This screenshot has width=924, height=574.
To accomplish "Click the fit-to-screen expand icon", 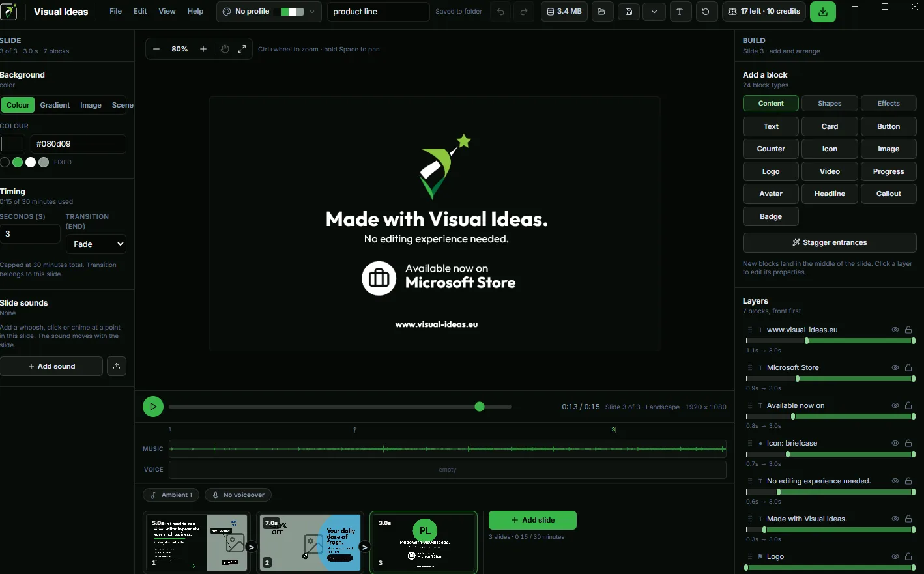I will click(242, 49).
